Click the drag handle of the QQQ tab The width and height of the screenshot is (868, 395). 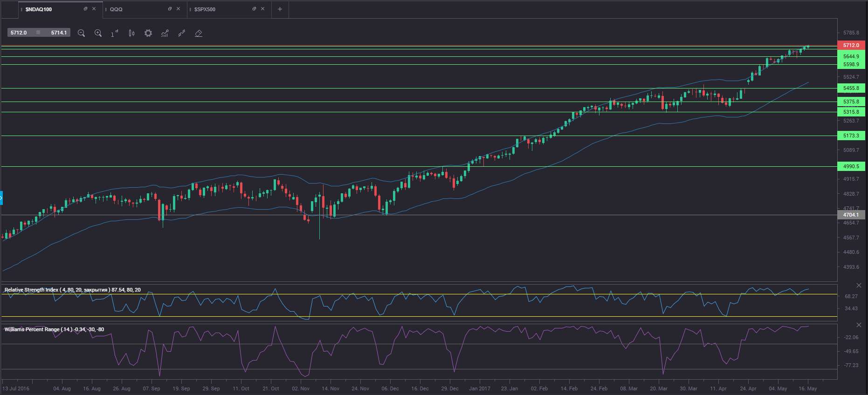(x=106, y=9)
